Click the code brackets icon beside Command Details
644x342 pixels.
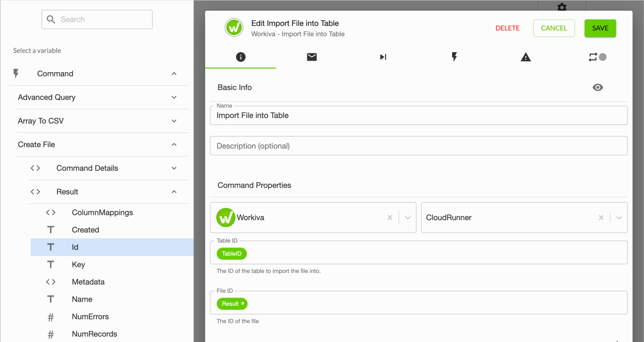pyautogui.click(x=35, y=168)
